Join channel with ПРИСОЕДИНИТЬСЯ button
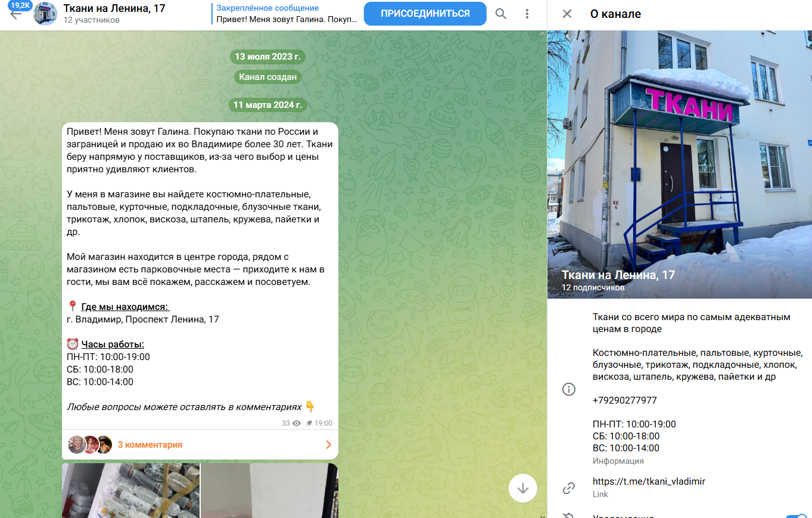812x518 pixels. coord(425,14)
